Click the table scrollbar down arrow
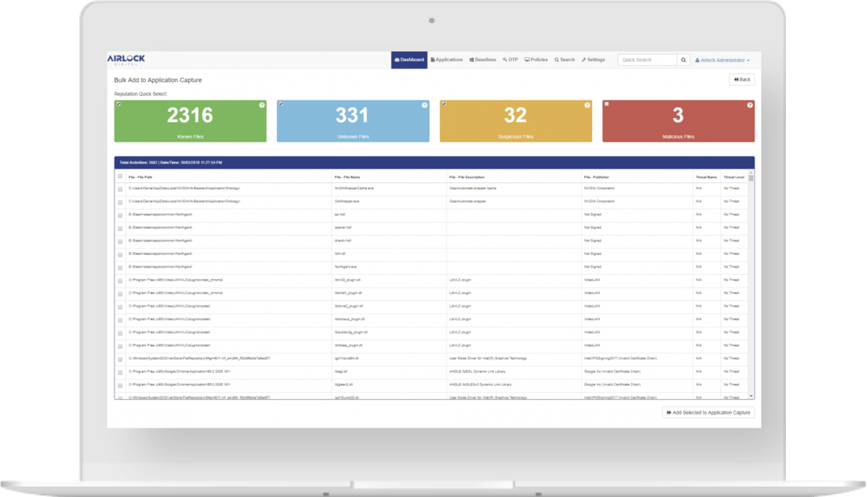This screenshot has width=868, height=497. tap(751, 396)
